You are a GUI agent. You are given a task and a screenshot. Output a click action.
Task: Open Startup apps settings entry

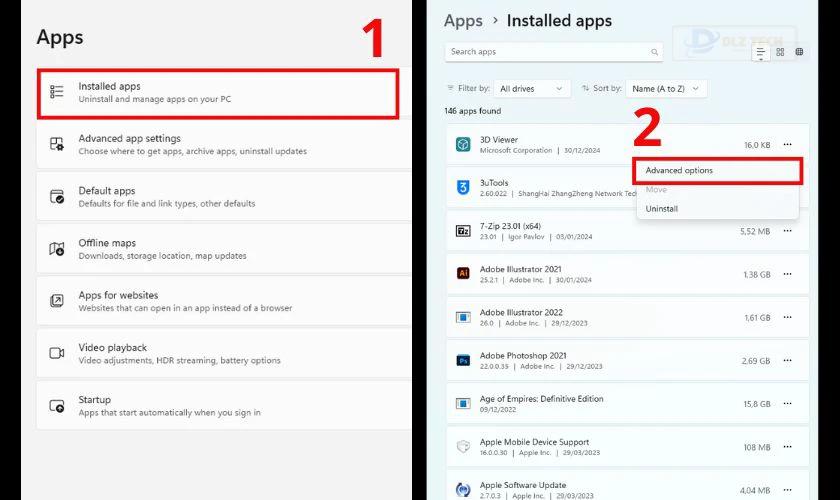tap(224, 406)
